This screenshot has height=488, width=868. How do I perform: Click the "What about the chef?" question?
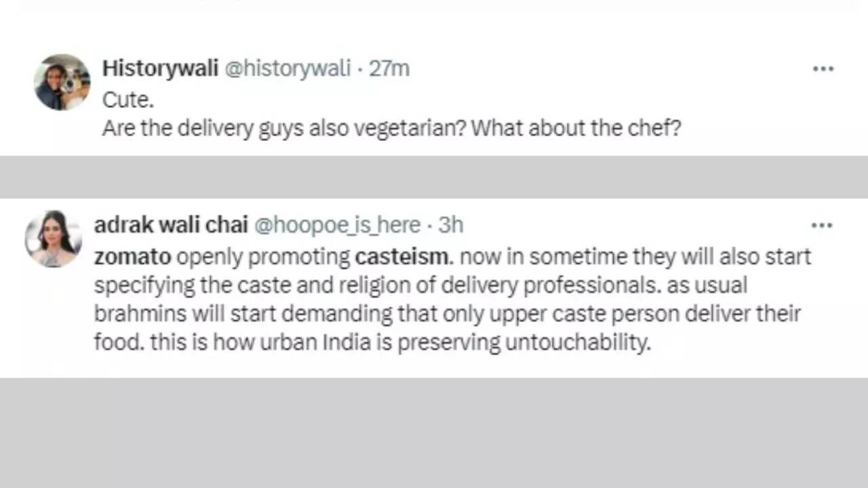point(576,128)
